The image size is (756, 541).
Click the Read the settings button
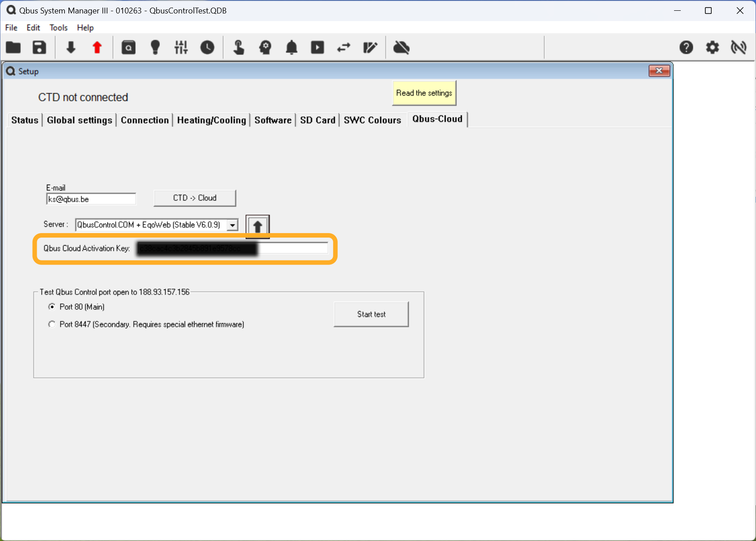424,93
